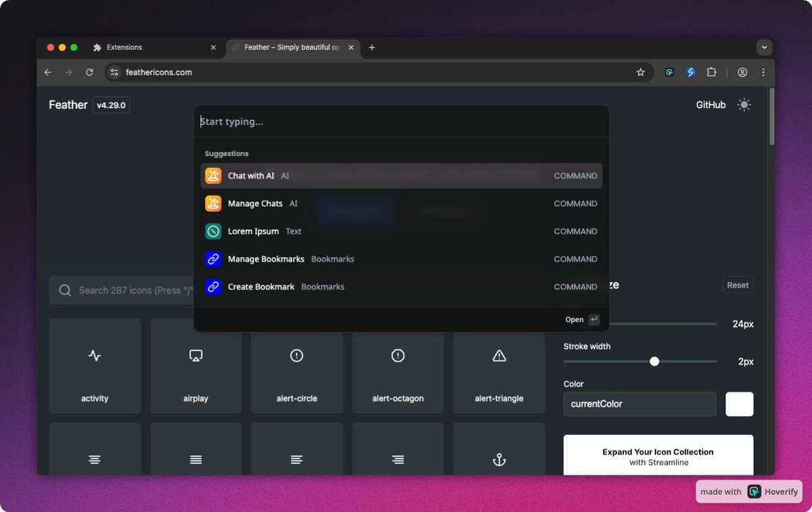812x512 pixels.
Task: Select the align-center icon card
Action: tap(95, 449)
